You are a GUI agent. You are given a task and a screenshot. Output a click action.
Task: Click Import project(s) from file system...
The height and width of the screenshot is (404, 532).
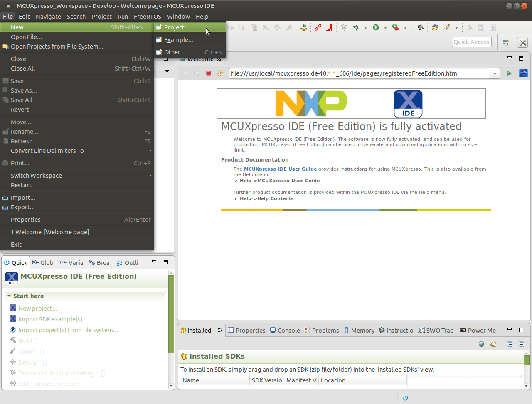pyautogui.click(x=68, y=330)
